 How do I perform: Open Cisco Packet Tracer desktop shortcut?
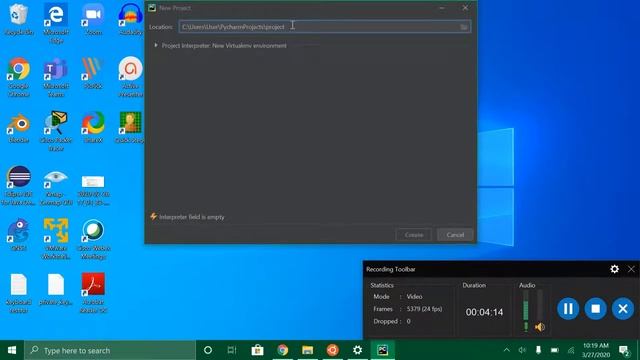(x=56, y=131)
